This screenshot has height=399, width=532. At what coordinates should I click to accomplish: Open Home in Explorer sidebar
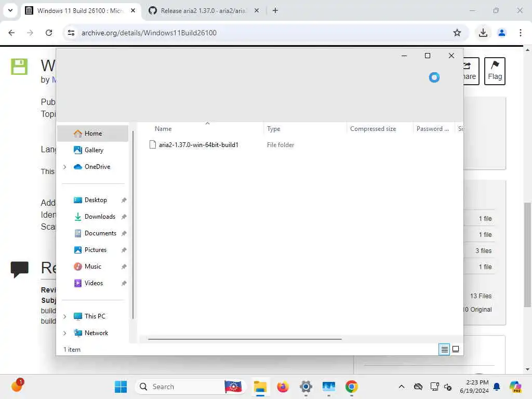92,134
